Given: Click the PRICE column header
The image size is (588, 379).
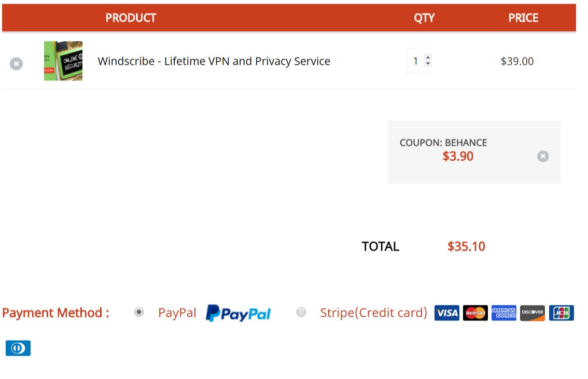Looking at the screenshot, I should click(523, 18).
